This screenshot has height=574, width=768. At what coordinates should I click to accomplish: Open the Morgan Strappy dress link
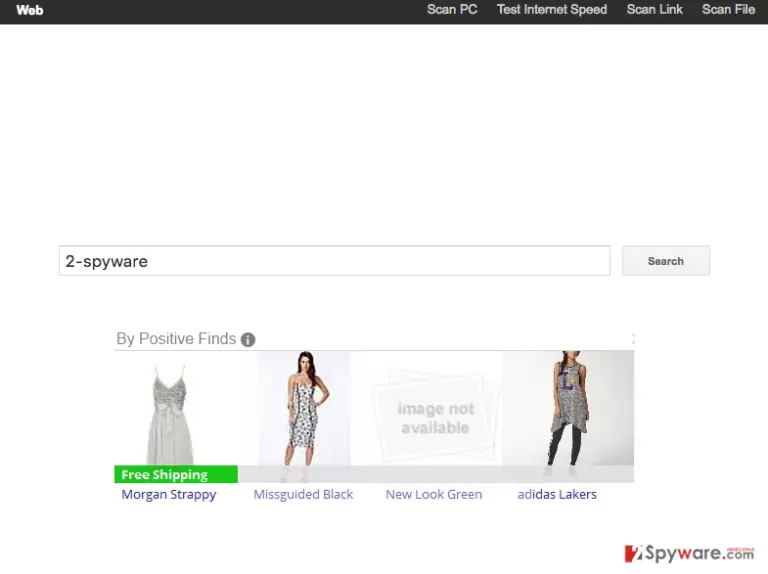169,495
